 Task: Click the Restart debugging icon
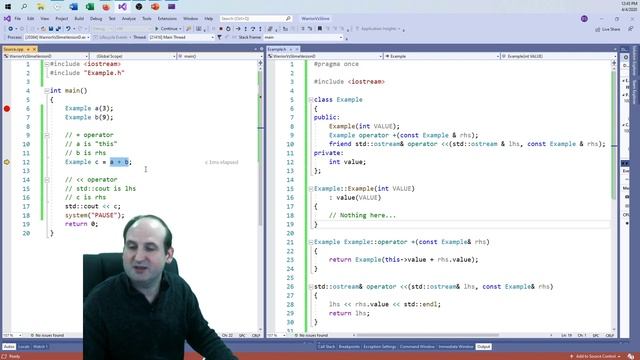228,29
